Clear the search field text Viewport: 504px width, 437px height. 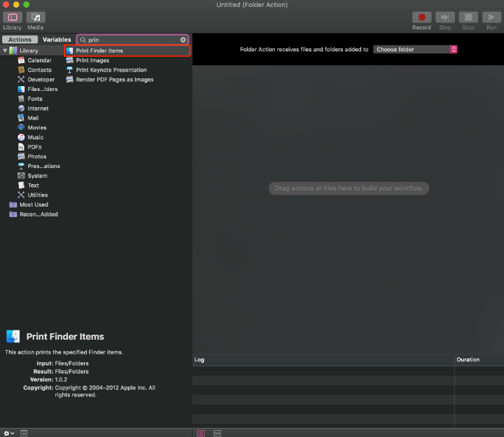coord(183,40)
